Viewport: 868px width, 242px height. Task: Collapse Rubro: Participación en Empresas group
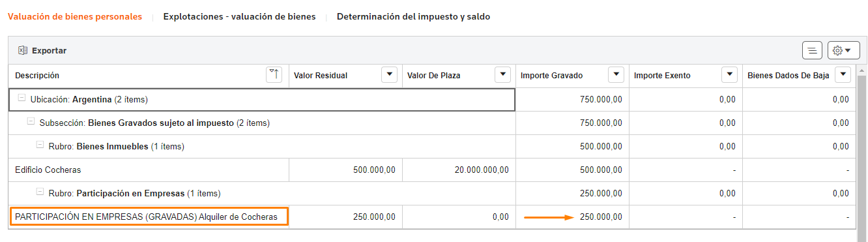click(x=40, y=192)
